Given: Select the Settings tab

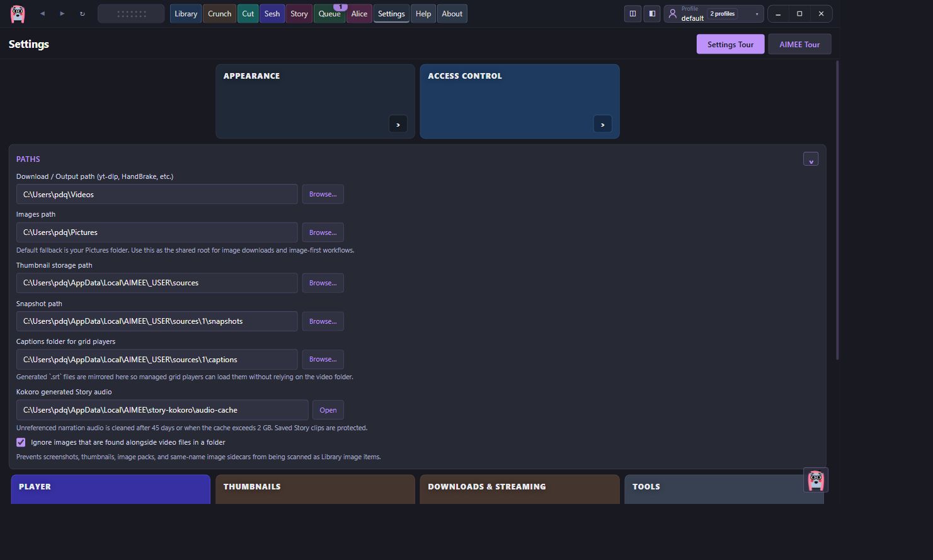Looking at the screenshot, I should 391,14.
